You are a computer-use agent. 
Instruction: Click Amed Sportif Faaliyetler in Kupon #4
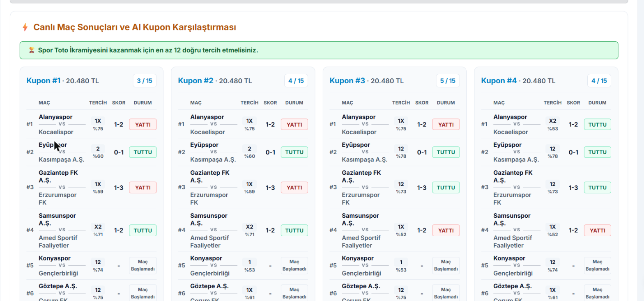pyautogui.click(x=513, y=242)
